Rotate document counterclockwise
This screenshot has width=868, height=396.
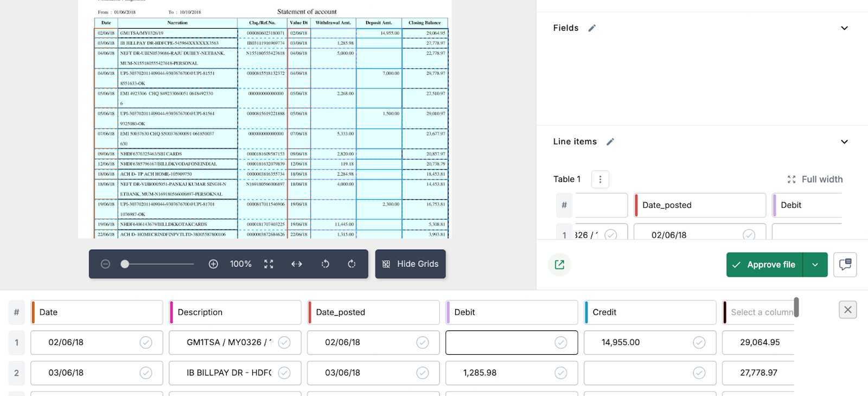[x=325, y=264]
